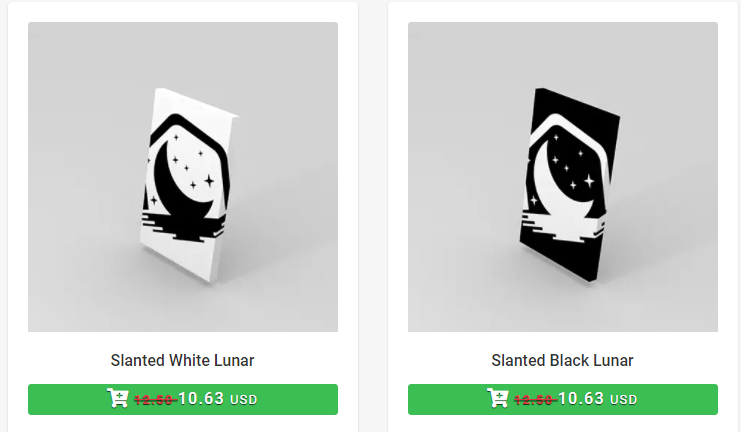Image resolution: width=741 pixels, height=432 pixels.
Task: Click the USD label on White Lunar button
Action: pyautogui.click(x=243, y=400)
